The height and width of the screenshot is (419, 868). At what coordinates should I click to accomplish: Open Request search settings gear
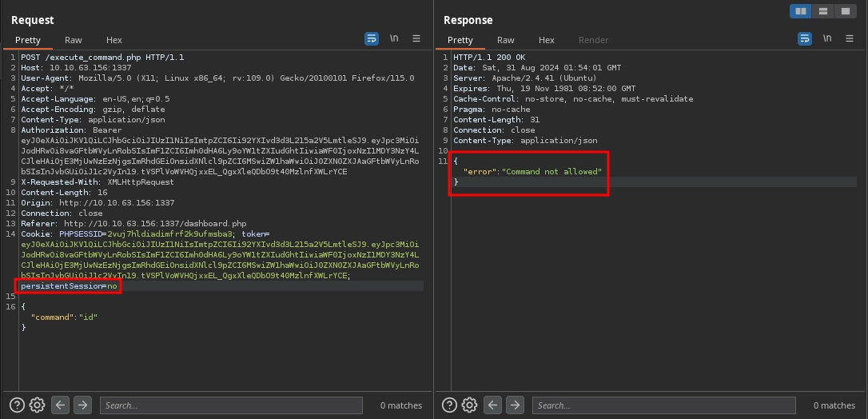click(x=37, y=405)
